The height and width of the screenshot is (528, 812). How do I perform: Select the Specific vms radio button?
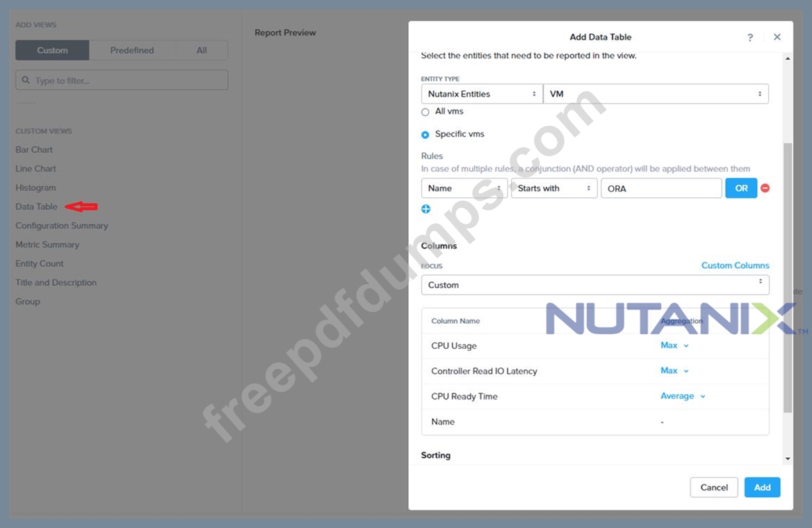425,135
